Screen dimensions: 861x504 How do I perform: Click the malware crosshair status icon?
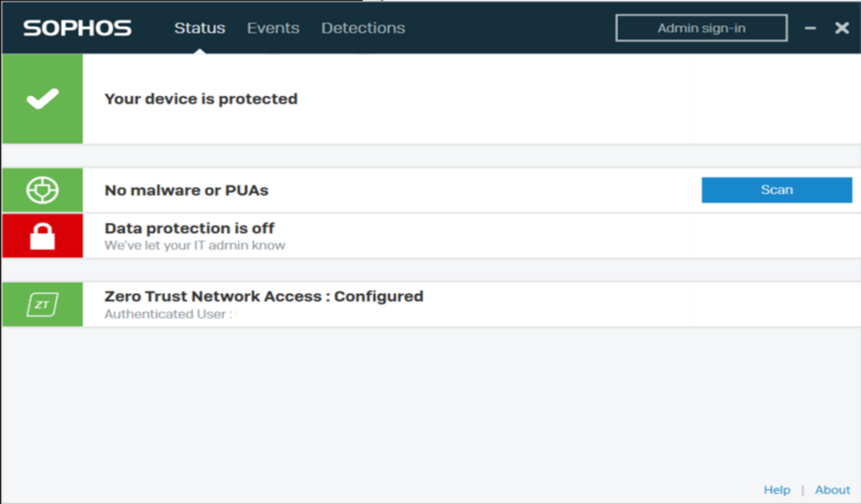42,191
